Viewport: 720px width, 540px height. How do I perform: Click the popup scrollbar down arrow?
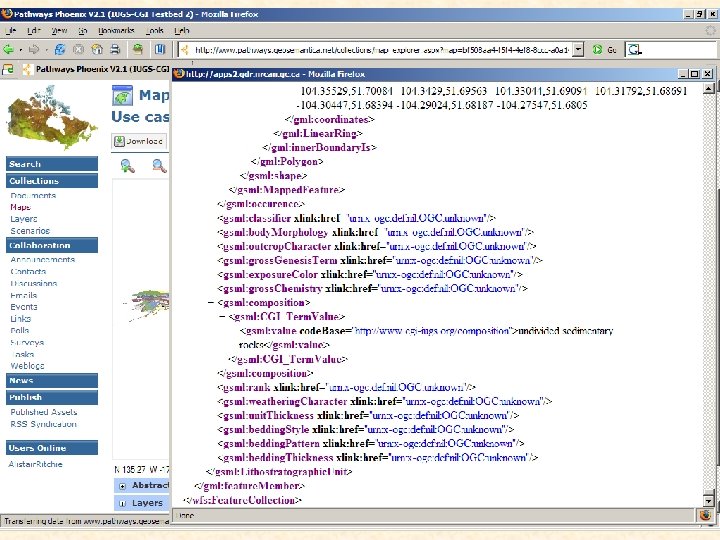coord(709,501)
